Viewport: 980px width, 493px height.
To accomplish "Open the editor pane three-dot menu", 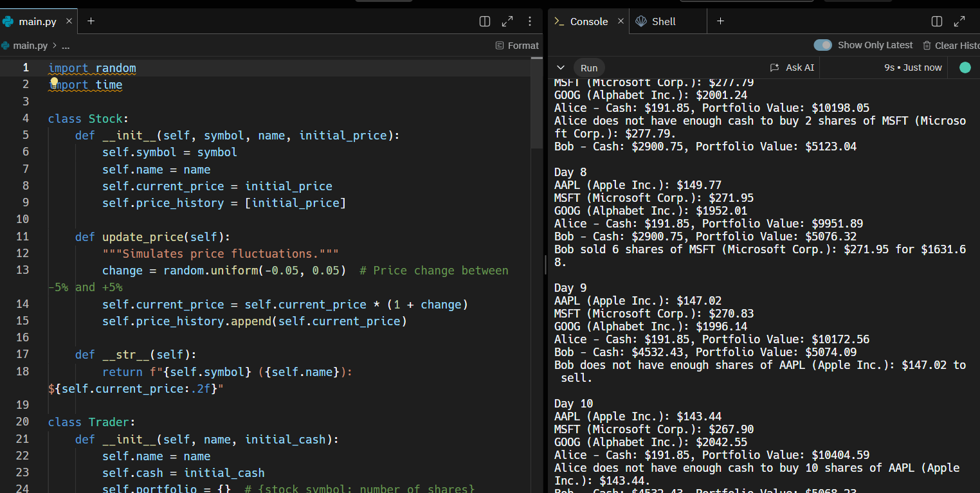I will click(x=530, y=21).
